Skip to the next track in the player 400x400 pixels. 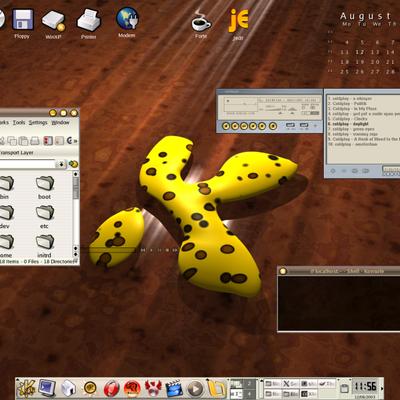pos(262,126)
